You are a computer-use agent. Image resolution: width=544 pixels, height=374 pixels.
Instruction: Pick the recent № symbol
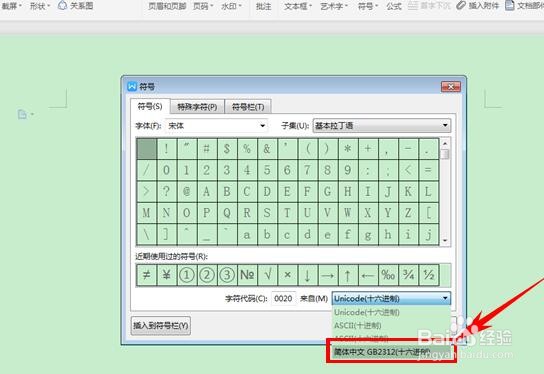coord(247,275)
